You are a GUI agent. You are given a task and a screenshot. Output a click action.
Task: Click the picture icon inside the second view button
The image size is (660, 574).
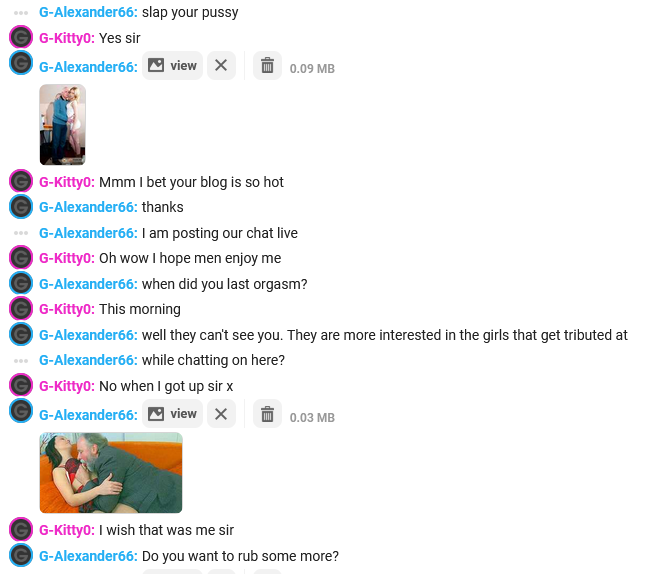[156, 414]
